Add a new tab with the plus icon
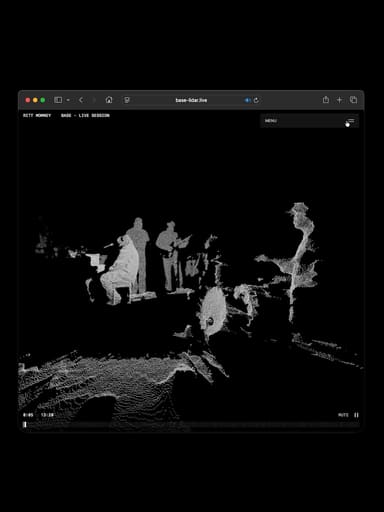 (x=339, y=100)
